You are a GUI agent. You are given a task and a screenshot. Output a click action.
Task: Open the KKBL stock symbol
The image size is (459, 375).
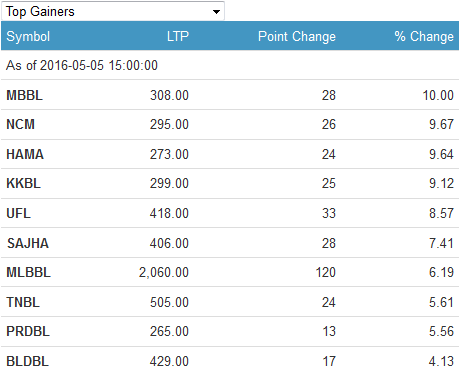click(x=23, y=183)
